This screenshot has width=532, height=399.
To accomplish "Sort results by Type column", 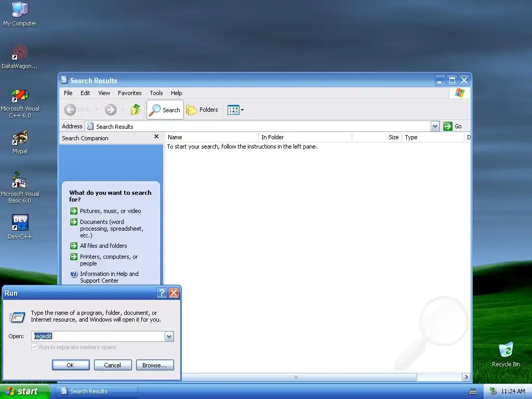I will click(x=433, y=137).
